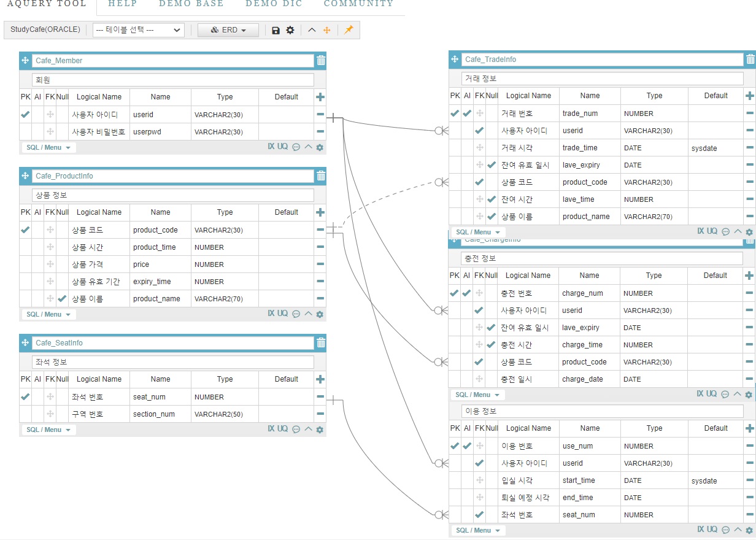Collapse Cafe_Member table with footer chevron
This screenshot has height=540, width=756.
309,147
